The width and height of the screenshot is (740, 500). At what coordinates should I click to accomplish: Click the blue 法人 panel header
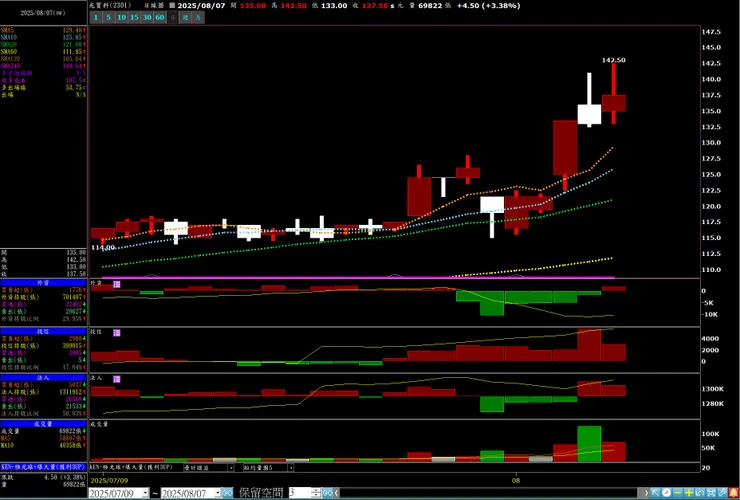(43, 378)
